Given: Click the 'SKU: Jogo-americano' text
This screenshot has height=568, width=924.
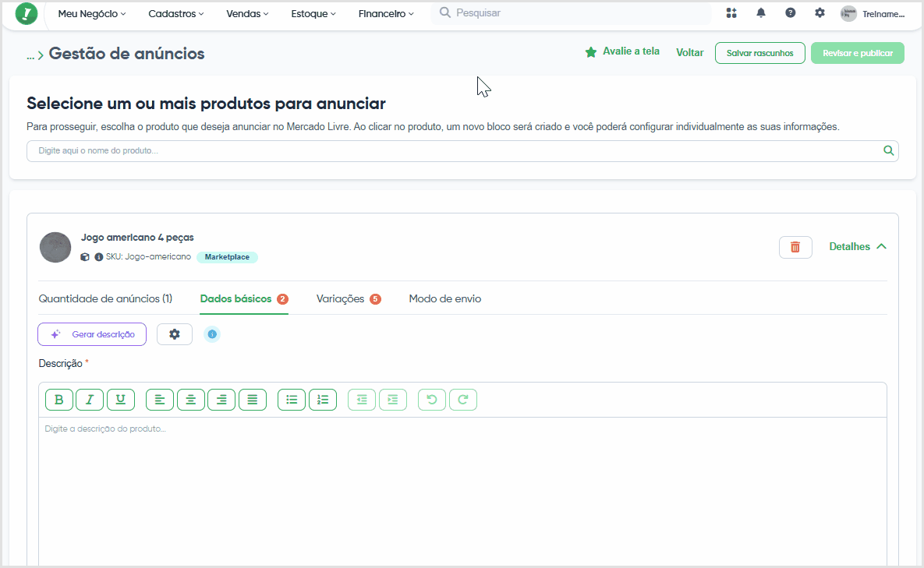Looking at the screenshot, I should point(148,257).
